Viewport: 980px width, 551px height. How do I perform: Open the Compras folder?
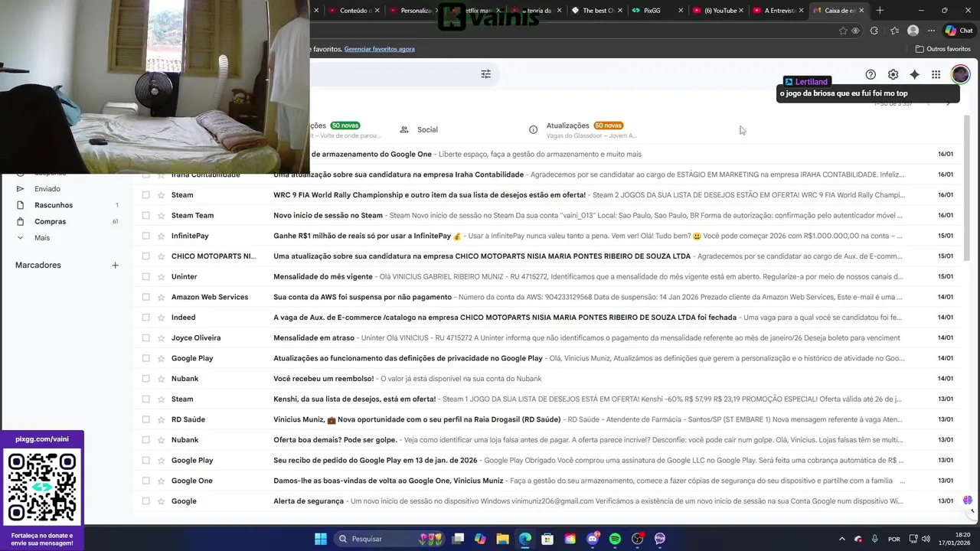[x=51, y=221]
